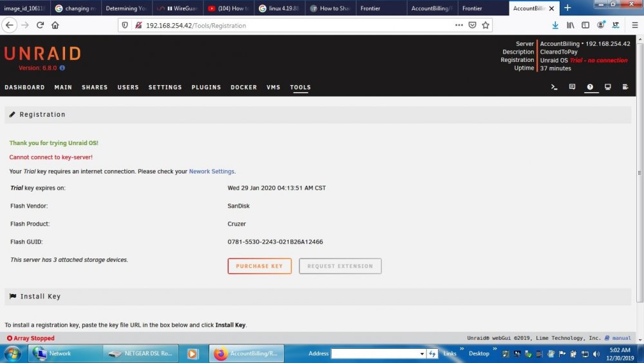
Task: Open the system info monitor icon
Action: click(x=608, y=87)
